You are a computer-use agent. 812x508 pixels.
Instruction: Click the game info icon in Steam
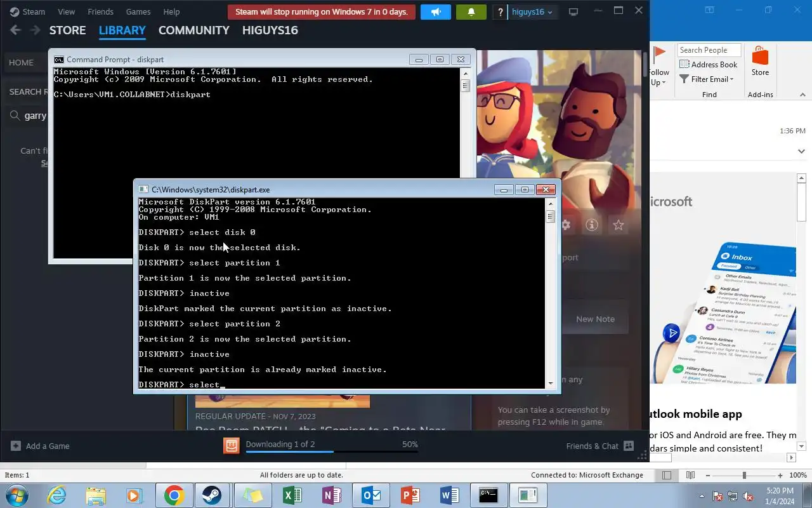(x=592, y=225)
